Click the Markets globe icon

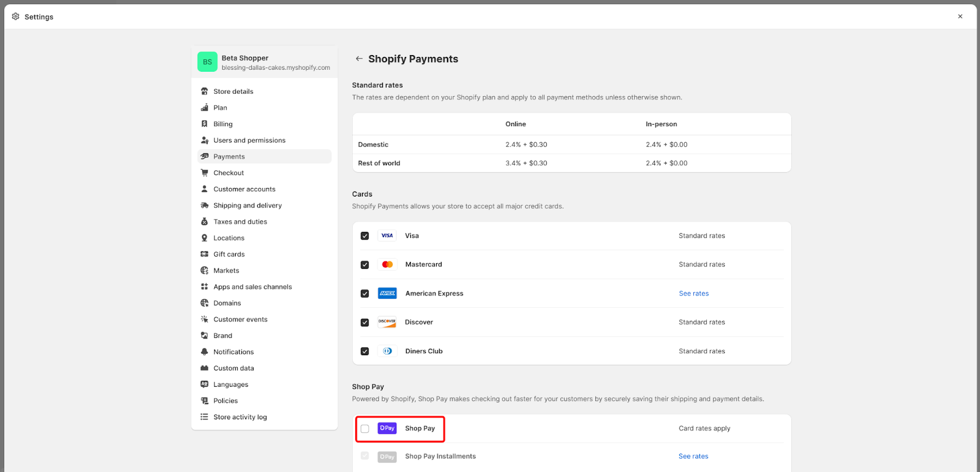click(x=205, y=271)
